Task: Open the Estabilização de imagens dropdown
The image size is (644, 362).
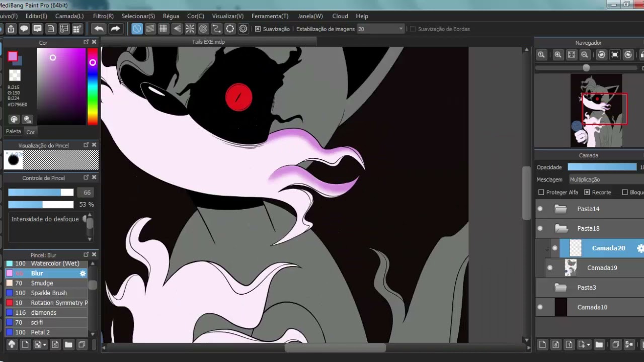Action: pos(380,29)
